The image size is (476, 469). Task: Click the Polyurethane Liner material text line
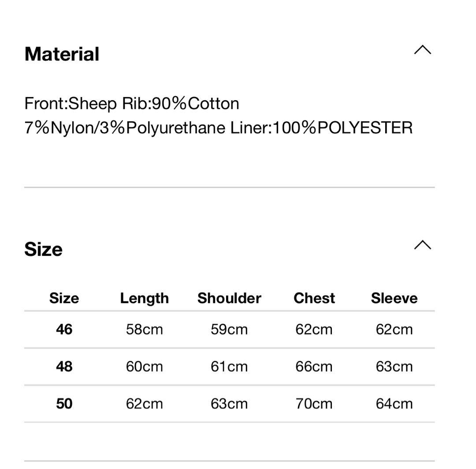(218, 128)
